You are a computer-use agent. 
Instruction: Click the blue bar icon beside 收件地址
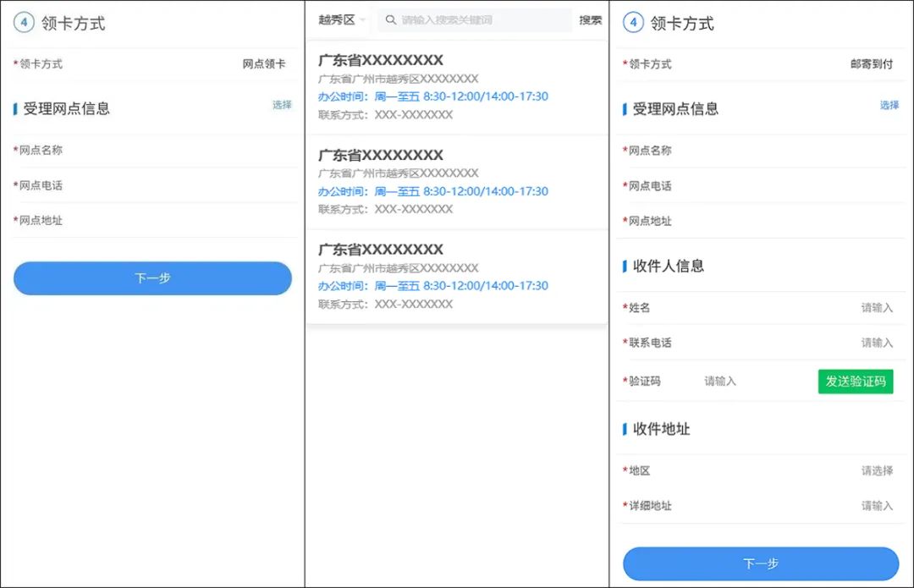tap(624, 429)
